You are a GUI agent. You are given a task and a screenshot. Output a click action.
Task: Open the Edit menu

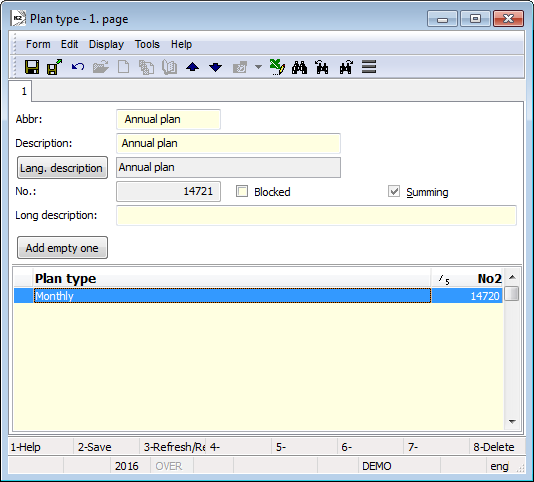coord(69,44)
